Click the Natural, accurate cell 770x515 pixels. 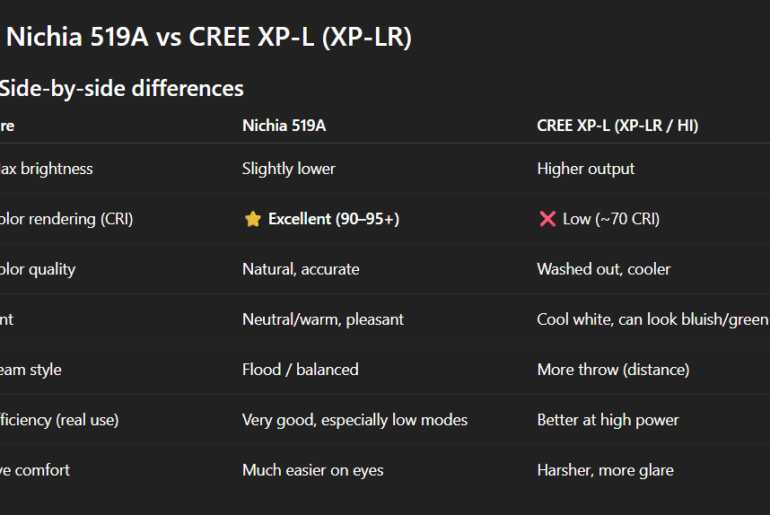pos(300,269)
